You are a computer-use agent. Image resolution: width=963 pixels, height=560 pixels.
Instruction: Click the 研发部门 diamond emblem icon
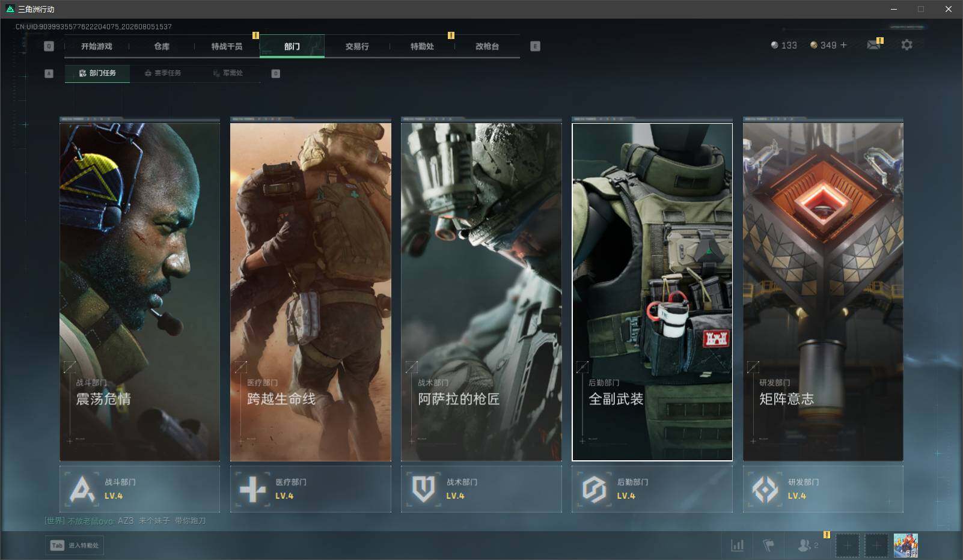765,490
